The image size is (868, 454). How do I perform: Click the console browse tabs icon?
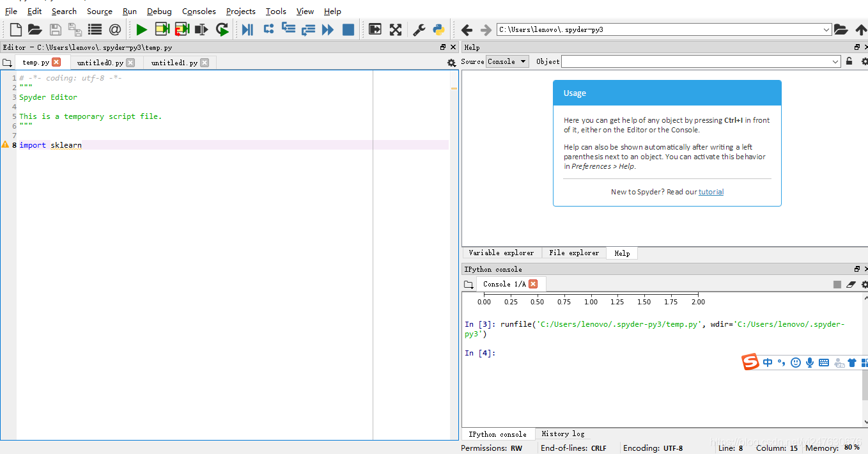(469, 285)
